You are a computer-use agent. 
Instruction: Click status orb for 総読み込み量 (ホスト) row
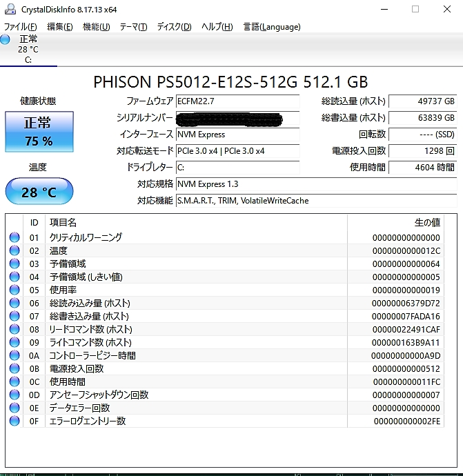tap(14, 303)
